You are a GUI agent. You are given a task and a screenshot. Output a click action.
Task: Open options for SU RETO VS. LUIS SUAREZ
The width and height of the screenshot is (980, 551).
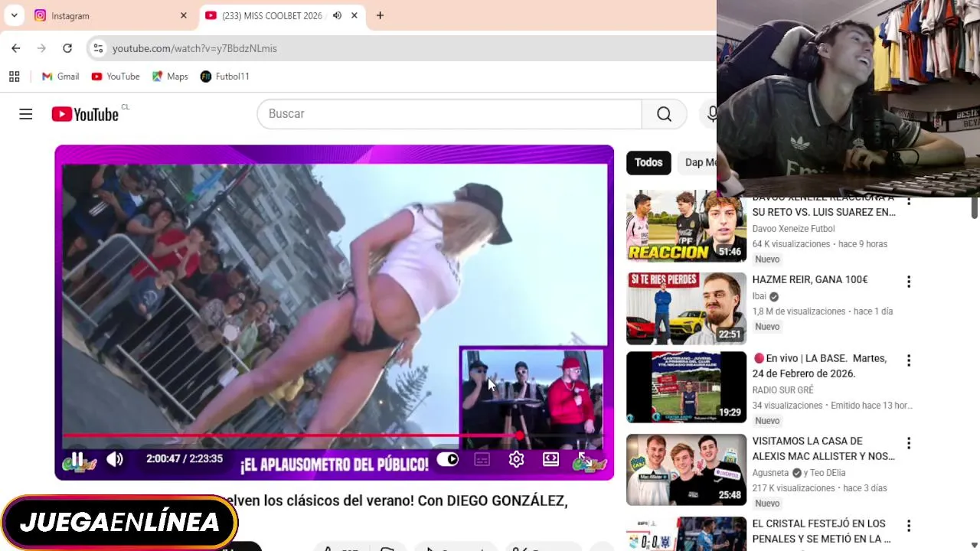pos(909,202)
